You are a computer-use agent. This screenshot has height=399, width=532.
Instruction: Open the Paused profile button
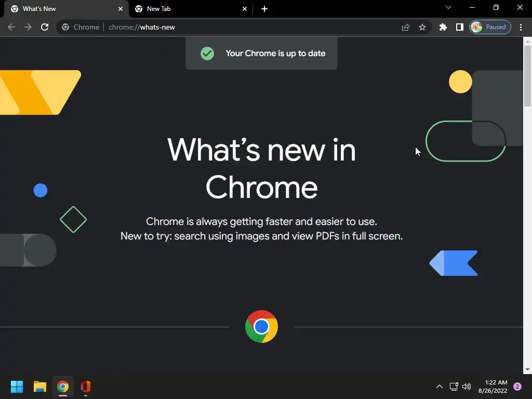(x=490, y=27)
